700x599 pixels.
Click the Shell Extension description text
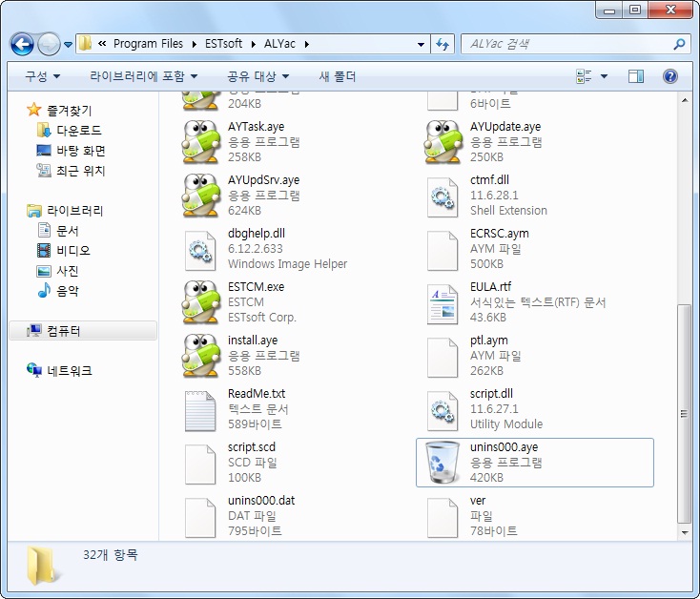click(x=508, y=210)
